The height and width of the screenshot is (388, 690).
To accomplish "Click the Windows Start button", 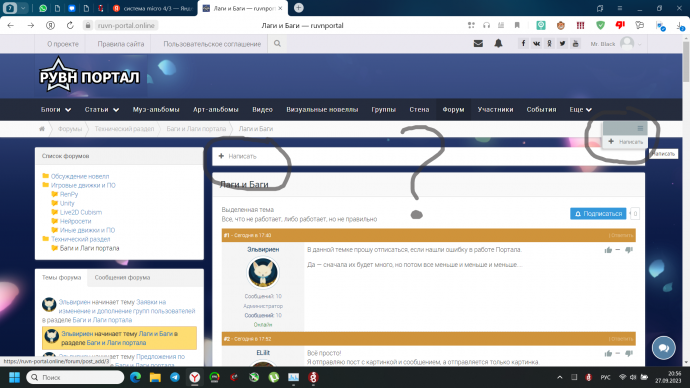I will pyautogui.click(x=15, y=377).
